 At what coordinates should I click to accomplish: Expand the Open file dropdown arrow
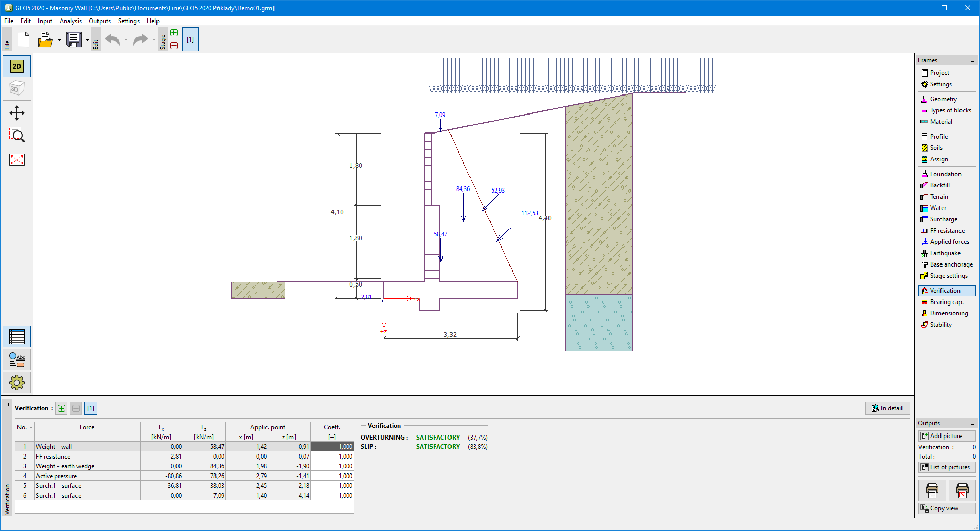pyautogui.click(x=59, y=40)
